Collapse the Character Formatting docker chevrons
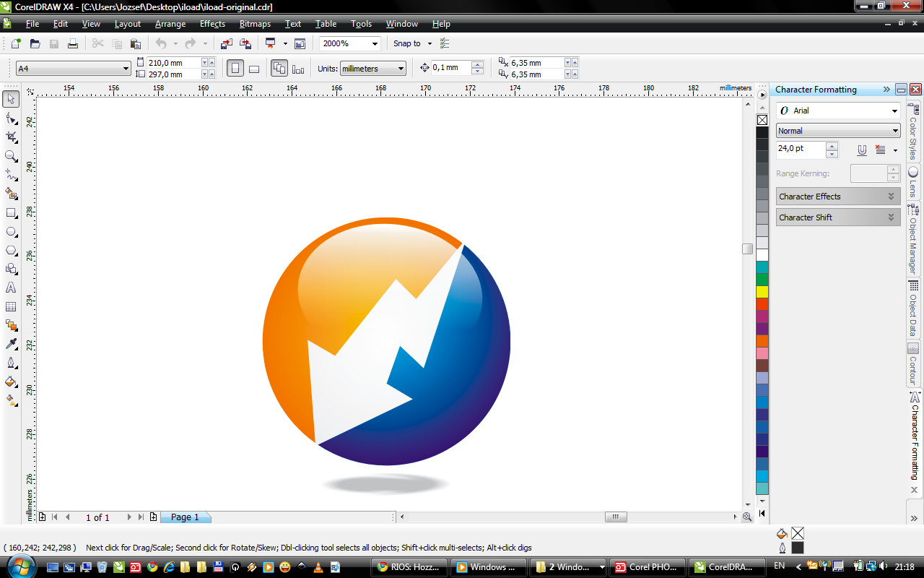 click(x=886, y=90)
